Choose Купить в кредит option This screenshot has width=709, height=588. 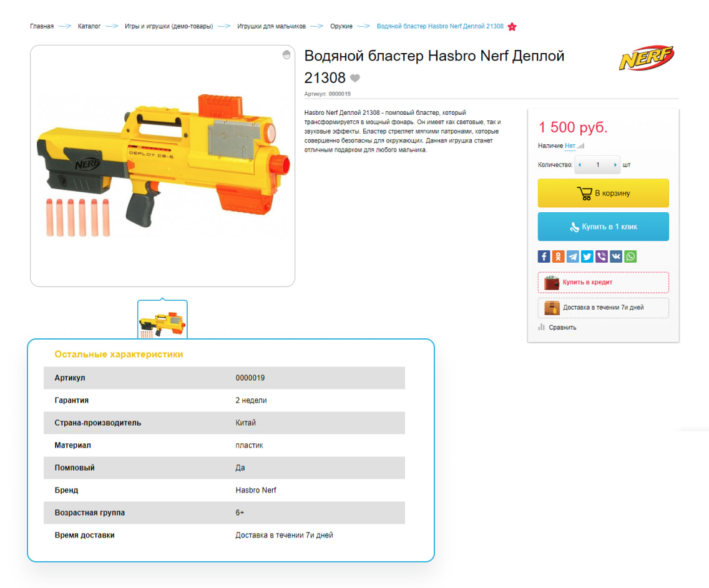[603, 282]
